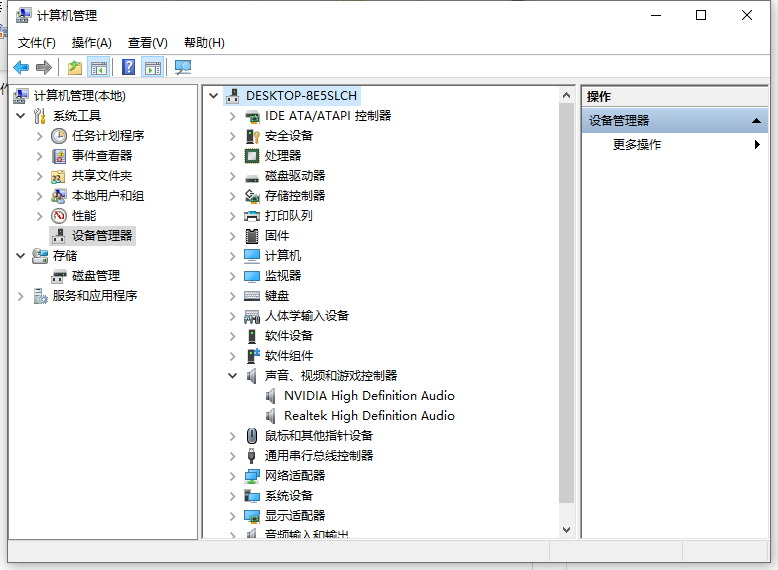Click the 本地用户和组 icon
This screenshot has width=778, height=570.
58,196
